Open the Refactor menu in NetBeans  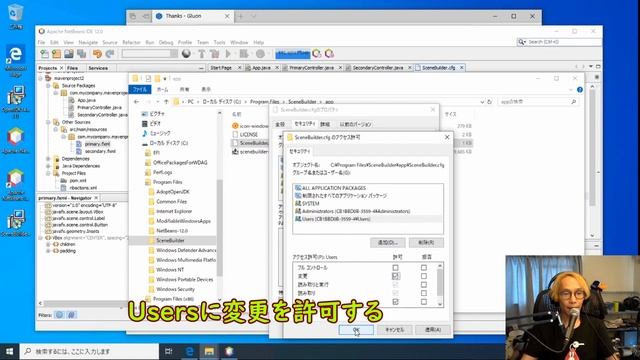click(x=131, y=42)
